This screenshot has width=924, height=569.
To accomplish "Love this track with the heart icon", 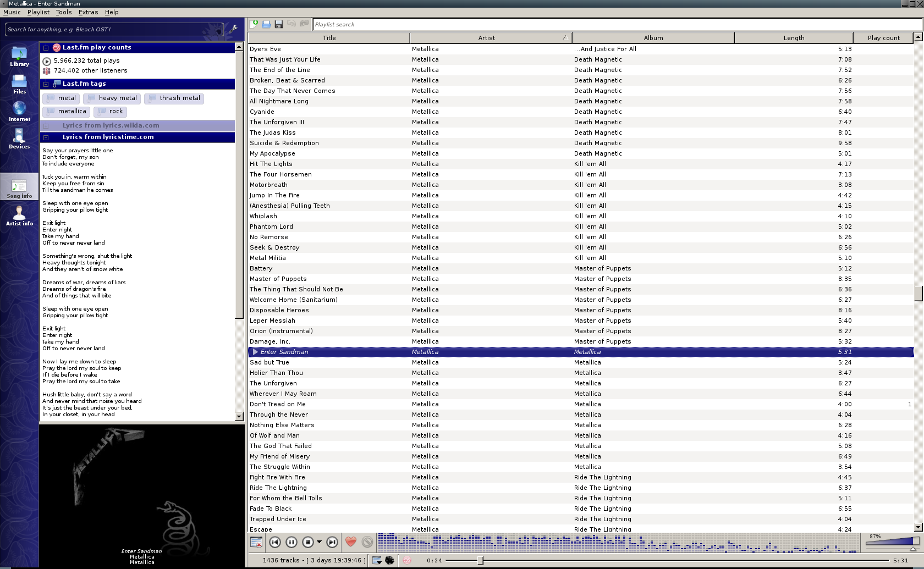I will 351,542.
